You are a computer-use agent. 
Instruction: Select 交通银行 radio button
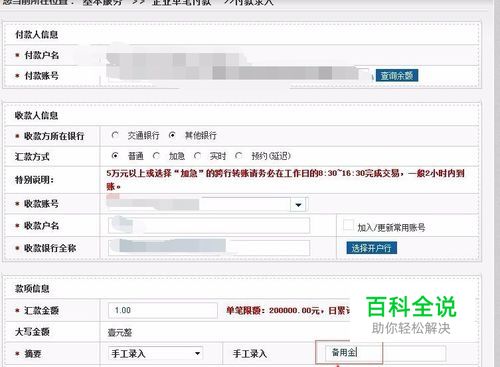tap(115, 135)
